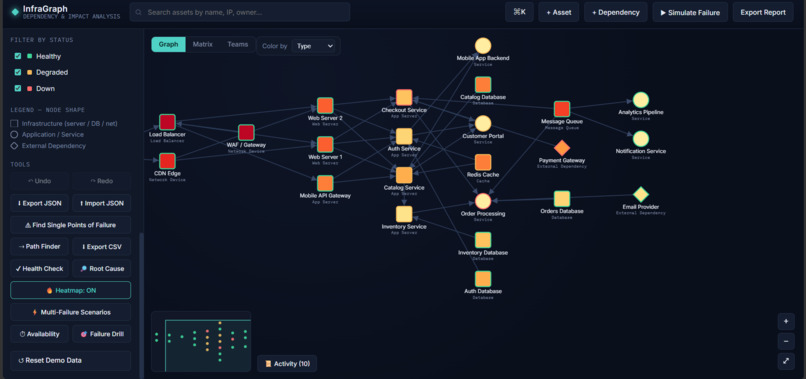Click the fit-to-screen expand arrows icon
806x379 pixels.
point(785,361)
